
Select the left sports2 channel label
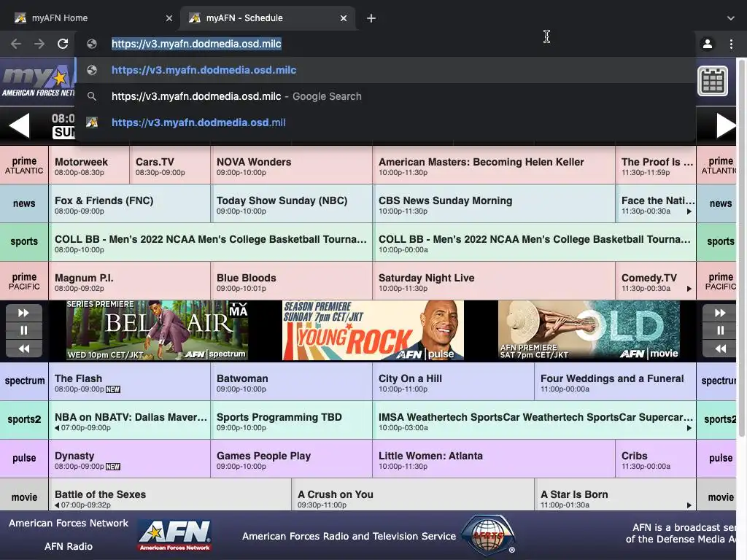pos(24,419)
